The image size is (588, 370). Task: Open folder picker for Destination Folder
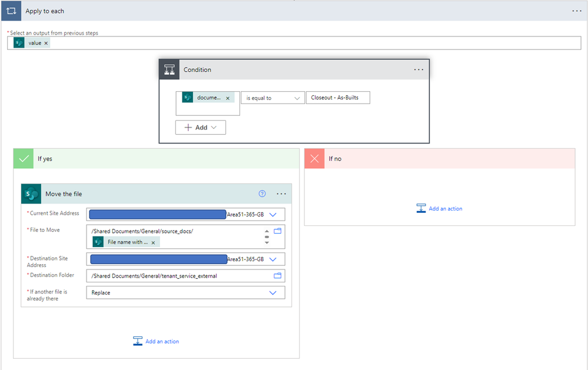pos(277,275)
